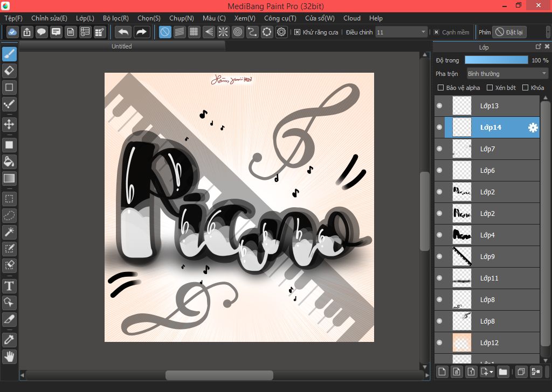This screenshot has height=392, width=552.
Task: Hide layer Lớp9
Action: point(439,256)
